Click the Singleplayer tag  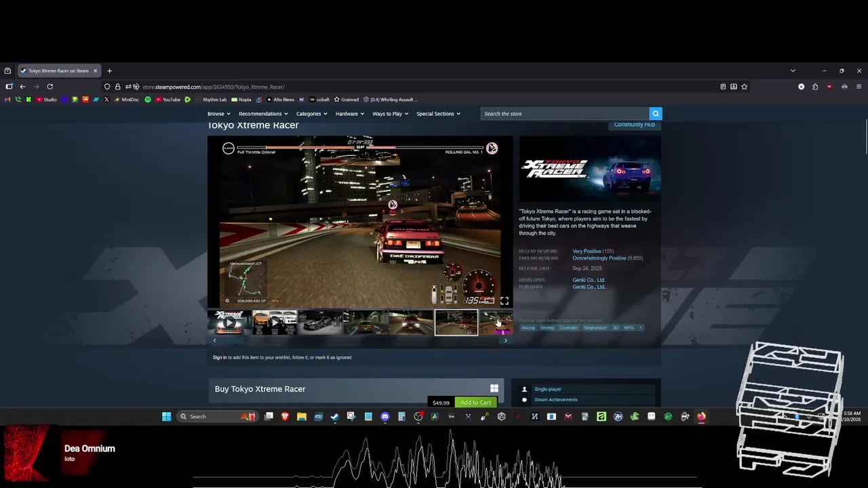[595, 328]
